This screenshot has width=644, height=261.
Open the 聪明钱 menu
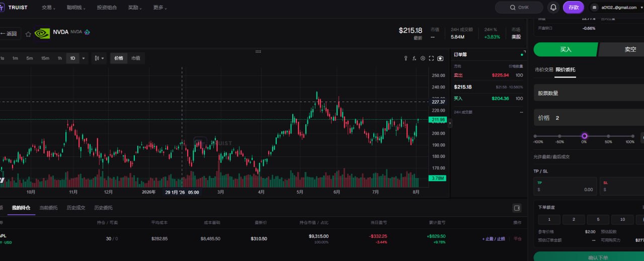[x=76, y=8]
